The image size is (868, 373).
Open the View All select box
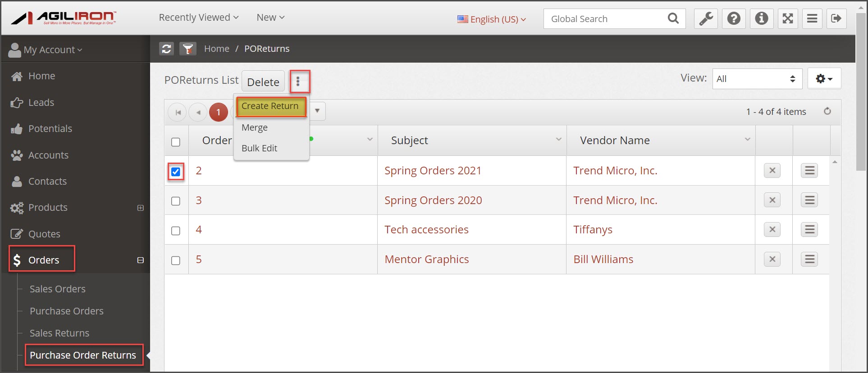tap(757, 79)
